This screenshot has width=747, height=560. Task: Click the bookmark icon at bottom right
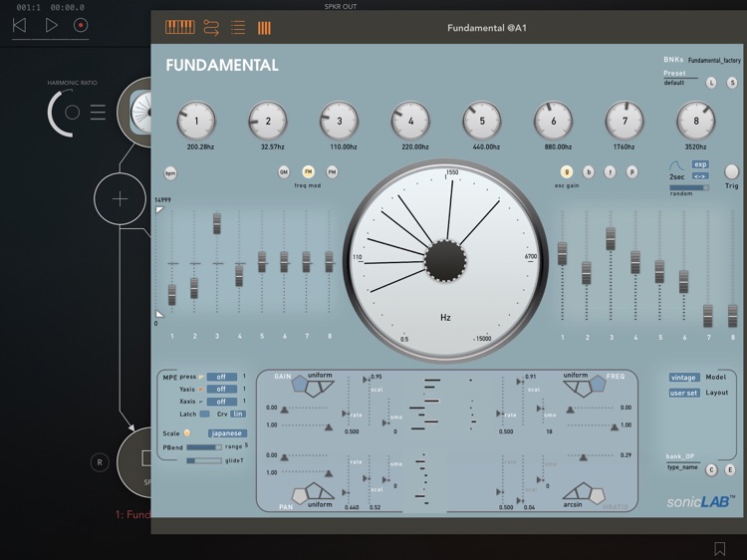pyautogui.click(x=719, y=549)
